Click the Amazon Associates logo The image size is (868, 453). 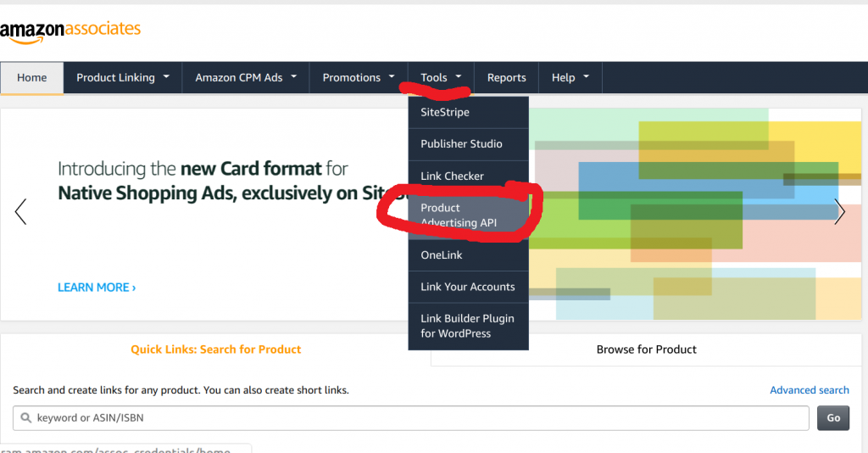point(70,32)
